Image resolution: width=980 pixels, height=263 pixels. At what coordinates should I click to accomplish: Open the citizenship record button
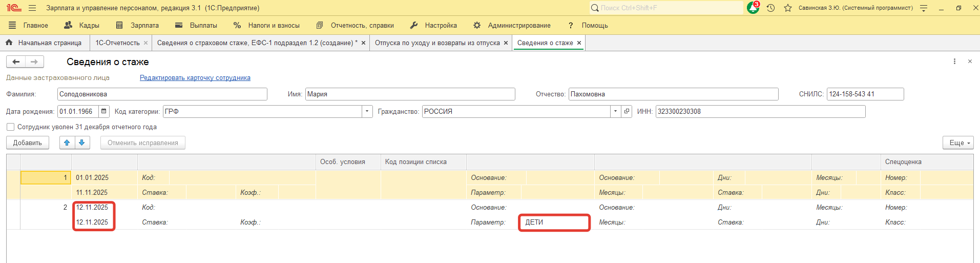pos(627,111)
